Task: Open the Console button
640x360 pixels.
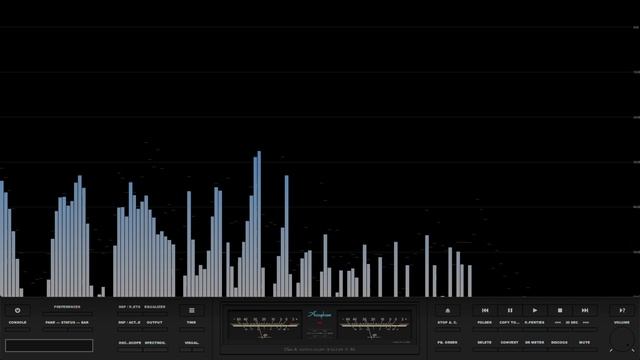Action: click(x=18, y=322)
